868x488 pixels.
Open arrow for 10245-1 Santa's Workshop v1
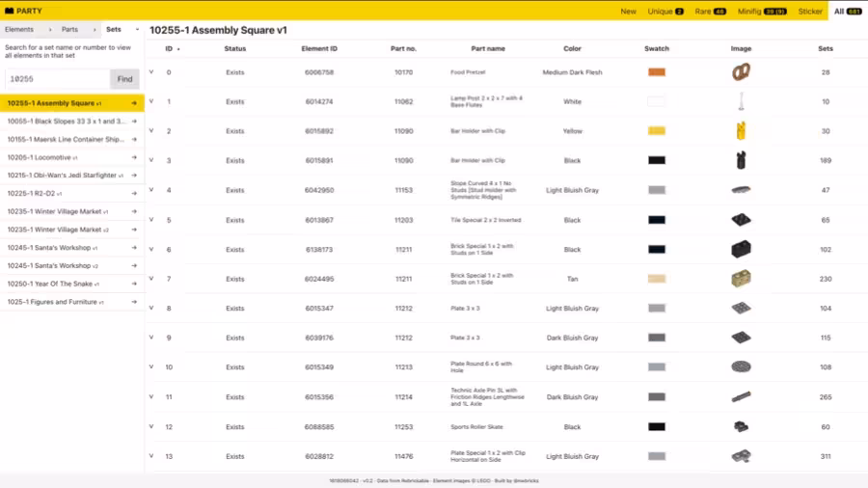pyautogui.click(x=134, y=248)
